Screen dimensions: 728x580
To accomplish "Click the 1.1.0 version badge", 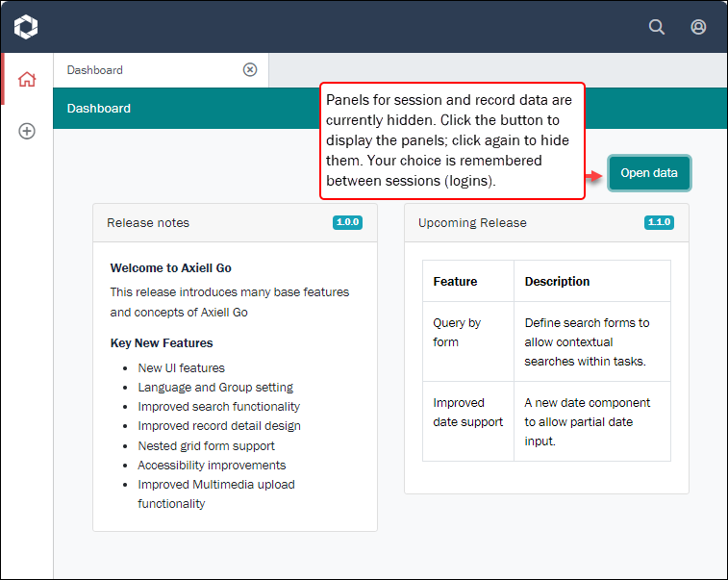I will (659, 222).
